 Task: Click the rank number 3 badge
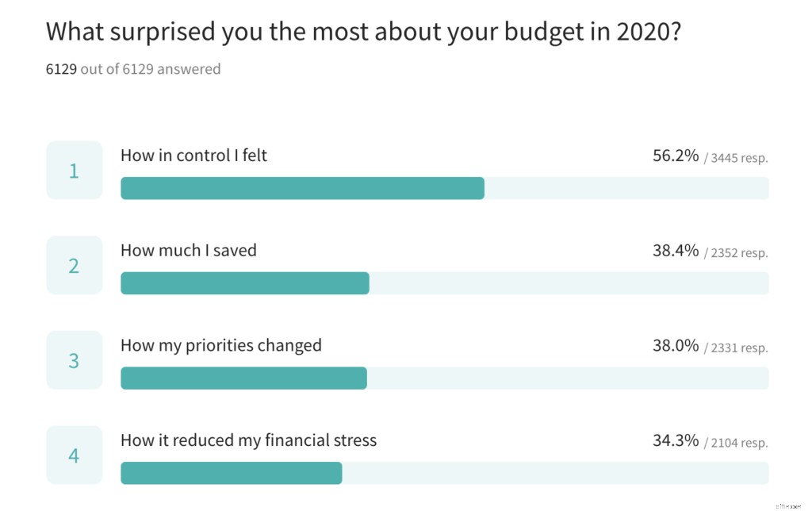pos(75,360)
